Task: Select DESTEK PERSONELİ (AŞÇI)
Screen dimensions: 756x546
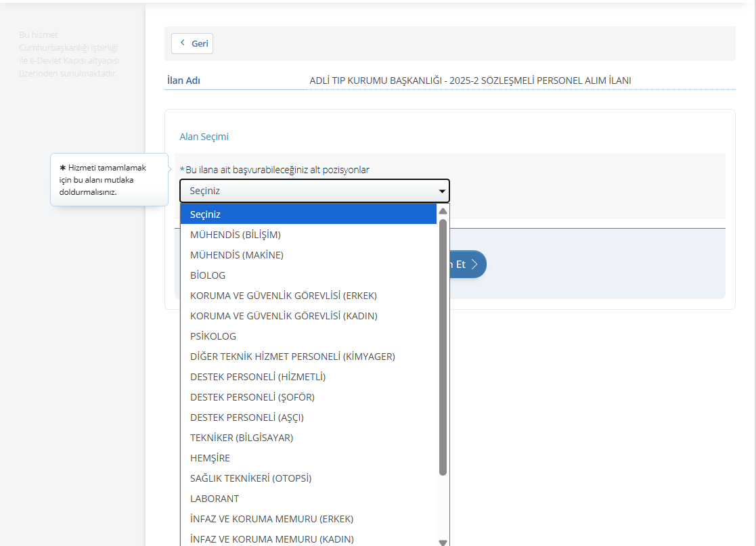Action: pyautogui.click(x=308, y=417)
